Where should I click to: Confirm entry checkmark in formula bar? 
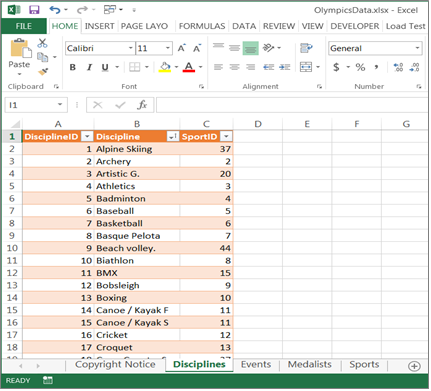coord(120,105)
